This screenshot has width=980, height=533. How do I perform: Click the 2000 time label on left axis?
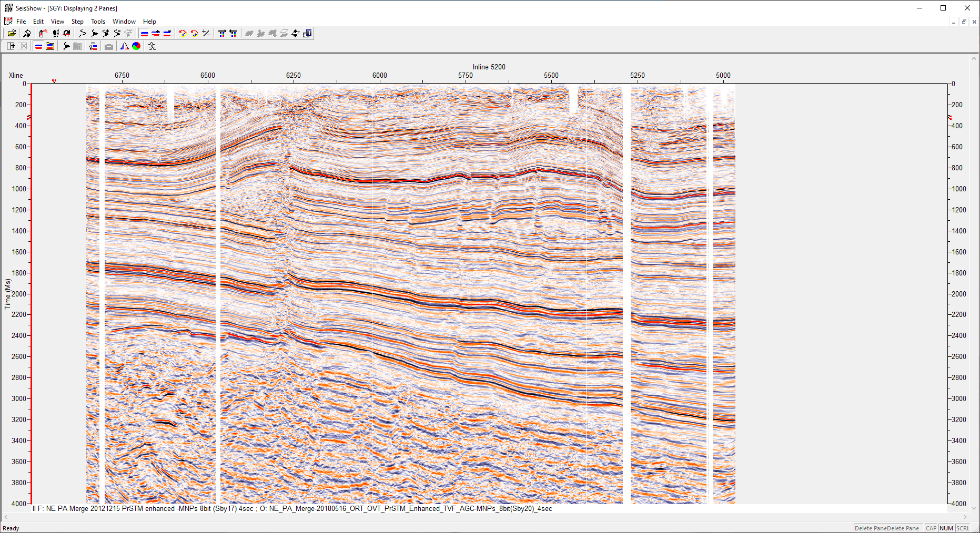click(x=19, y=294)
